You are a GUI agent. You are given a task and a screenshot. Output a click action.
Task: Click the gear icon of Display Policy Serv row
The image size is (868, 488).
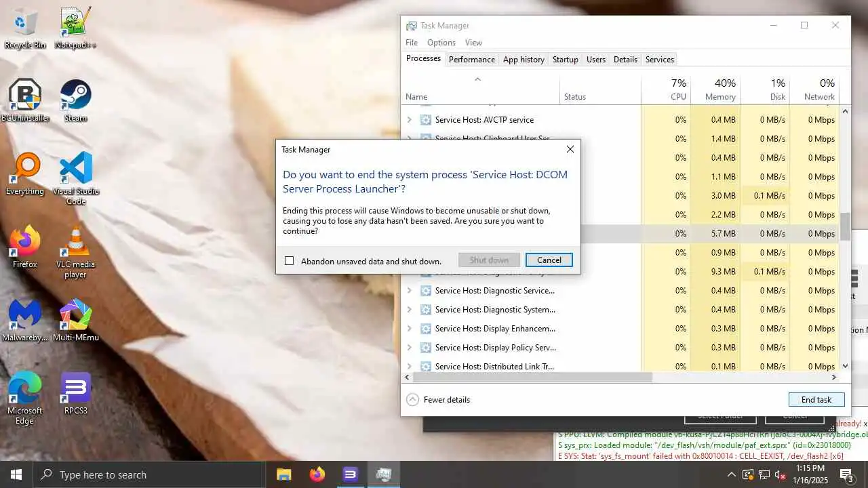pyautogui.click(x=425, y=348)
